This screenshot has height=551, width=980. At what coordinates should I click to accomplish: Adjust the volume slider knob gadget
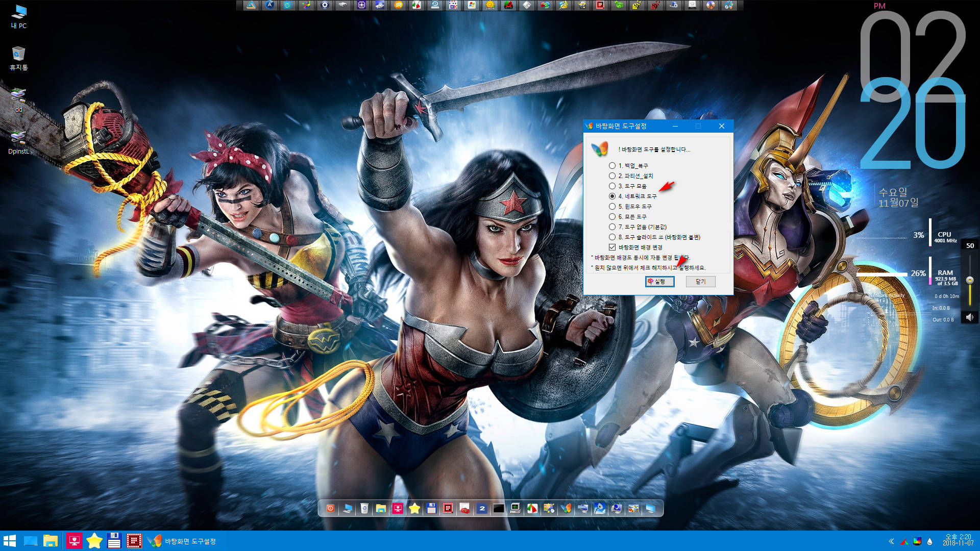click(970, 280)
